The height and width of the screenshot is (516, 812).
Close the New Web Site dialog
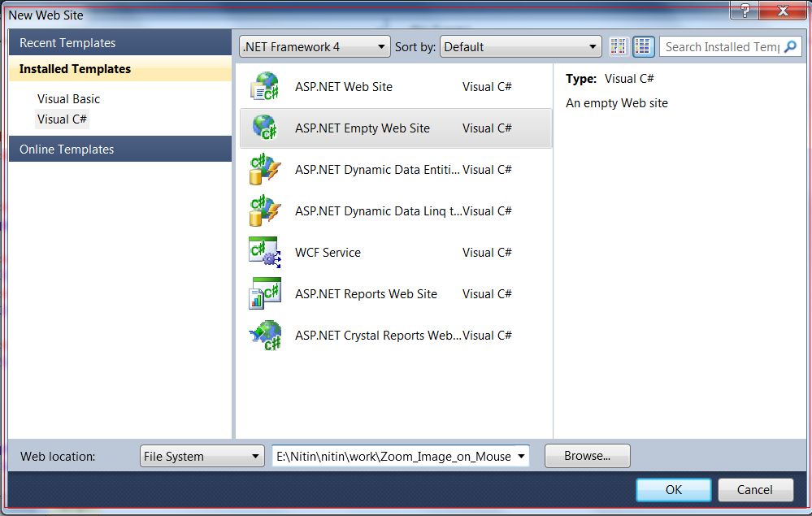click(x=783, y=11)
